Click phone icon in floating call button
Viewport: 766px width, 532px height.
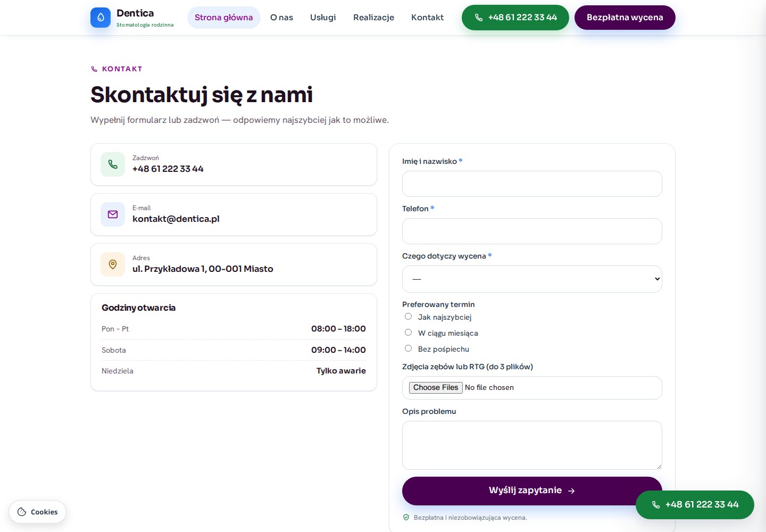tap(656, 505)
